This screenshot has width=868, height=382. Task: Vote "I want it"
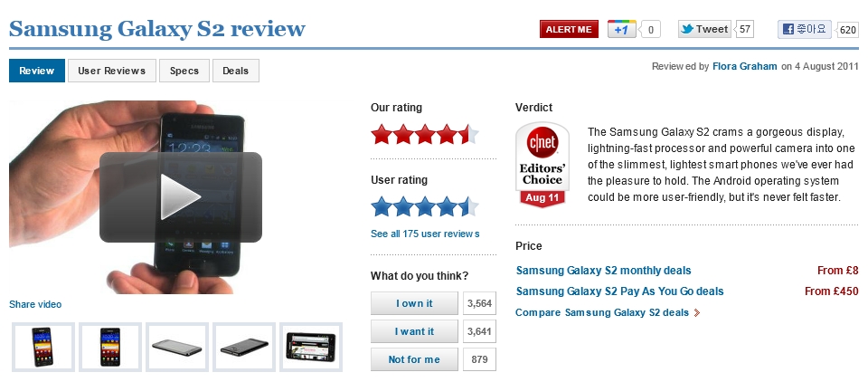(414, 331)
